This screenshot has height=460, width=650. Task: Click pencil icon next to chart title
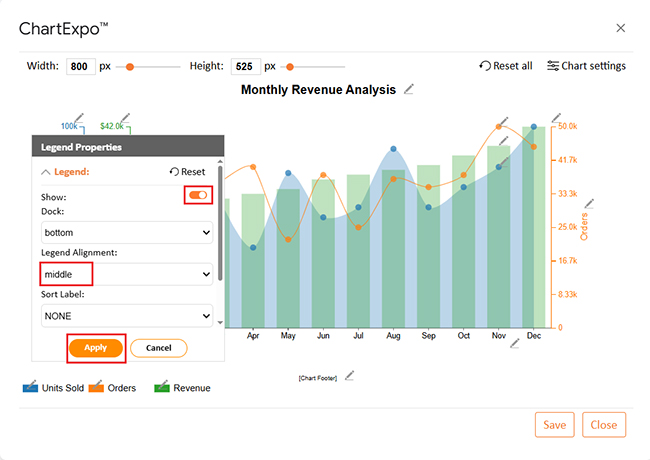coord(408,90)
